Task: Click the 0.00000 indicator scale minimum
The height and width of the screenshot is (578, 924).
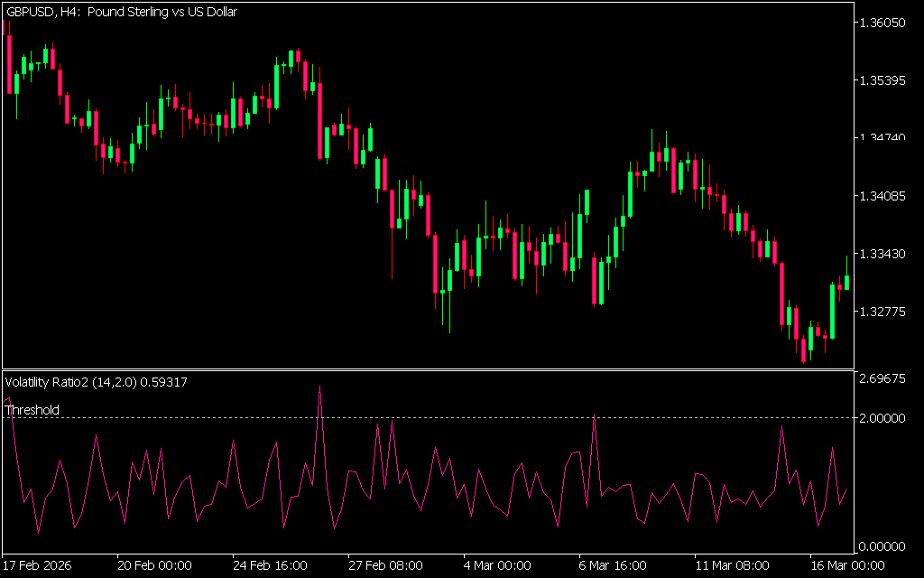Action: pyautogui.click(x=883, y=545)
